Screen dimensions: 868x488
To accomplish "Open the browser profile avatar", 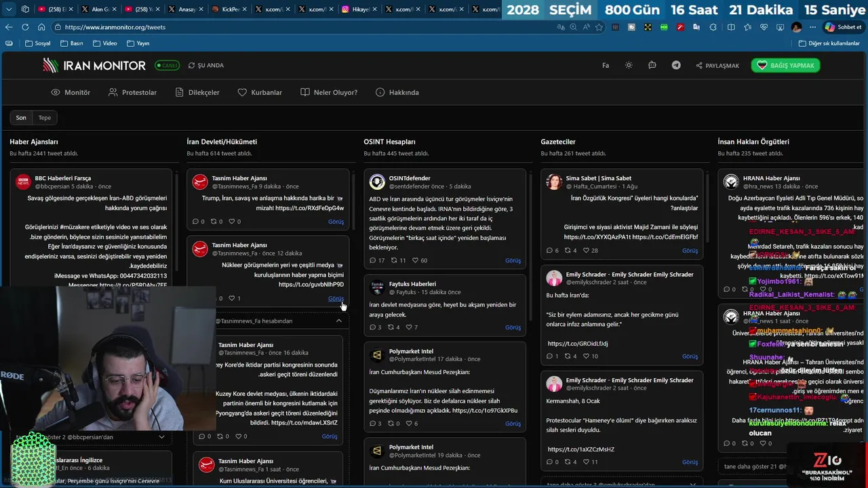I will coord(796,27).
